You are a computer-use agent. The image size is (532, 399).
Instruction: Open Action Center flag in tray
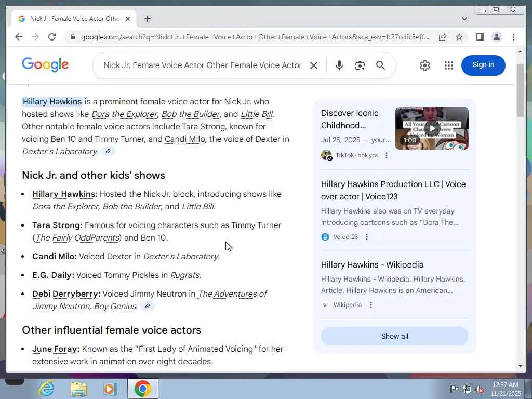tap(454, 389)
